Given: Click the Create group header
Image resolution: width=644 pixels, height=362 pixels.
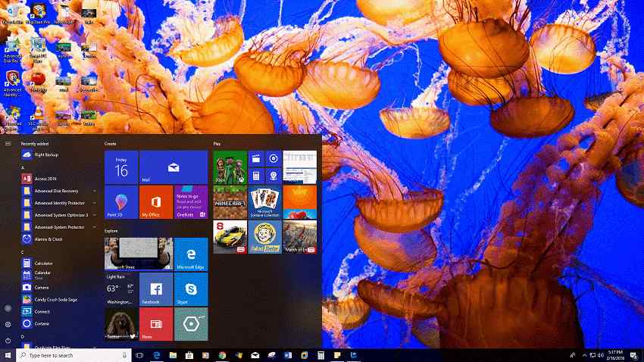Looking at the screenshot, I should [x=110, y=144].
